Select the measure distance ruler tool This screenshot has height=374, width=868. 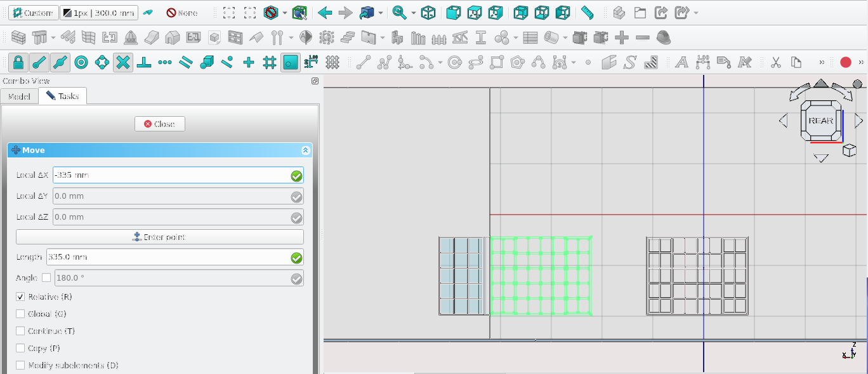pos(587,13)
